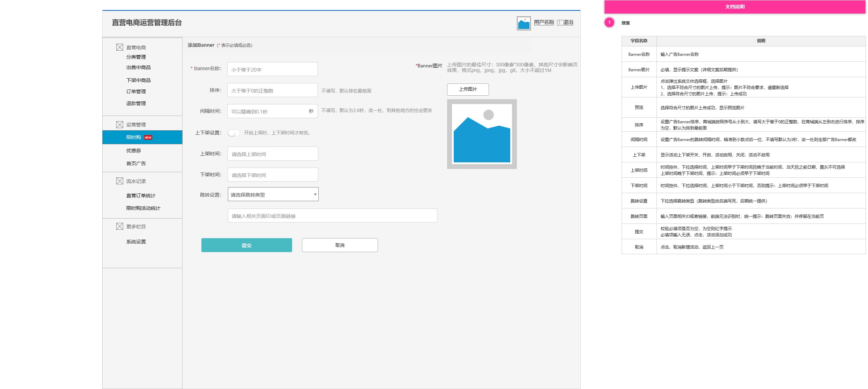Click the 说明 column header

(x=761, y=41)
